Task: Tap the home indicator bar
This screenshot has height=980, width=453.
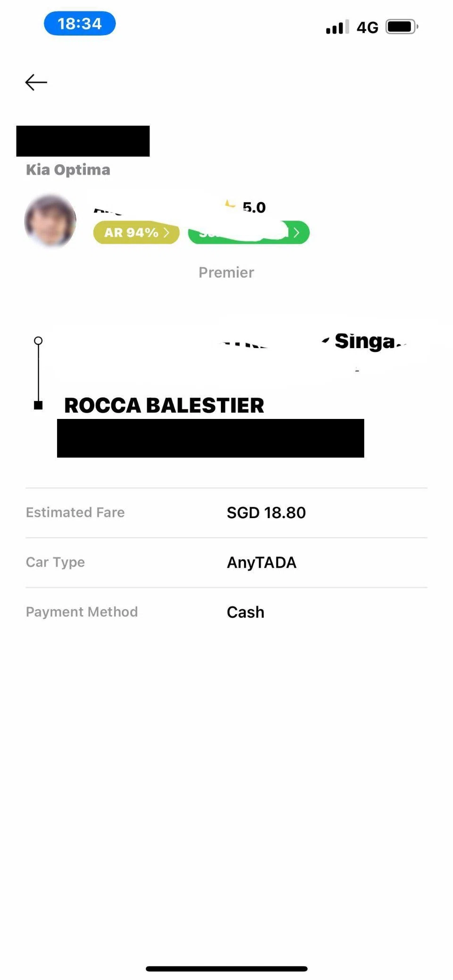Action: (226, 969)
